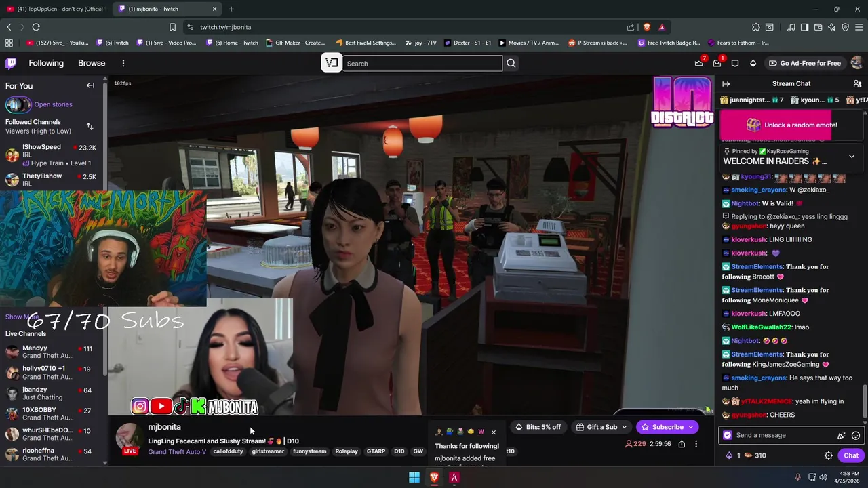Viewport: 868px width, 488px height.
Task: Expand Gift a Sub options
Action: click(625, 427)
